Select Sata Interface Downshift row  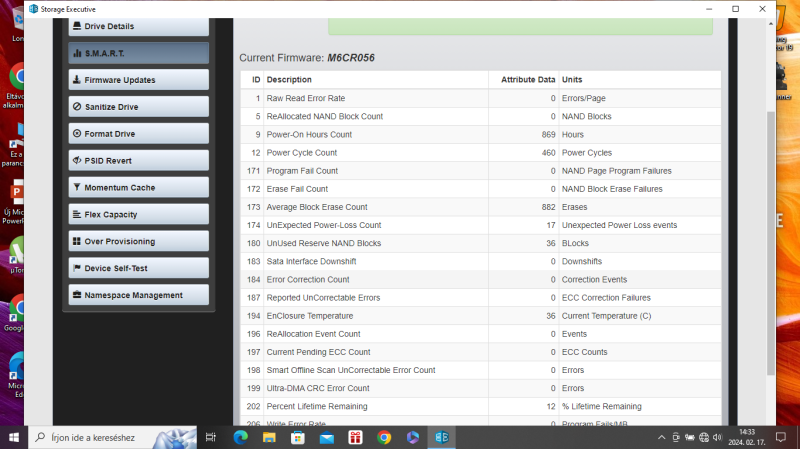coord(481,261)
